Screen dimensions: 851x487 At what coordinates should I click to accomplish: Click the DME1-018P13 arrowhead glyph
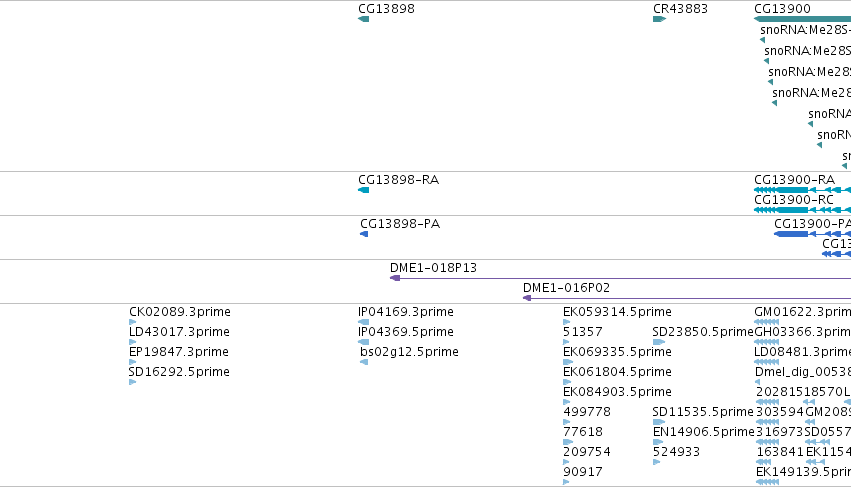tap(395, 278)
